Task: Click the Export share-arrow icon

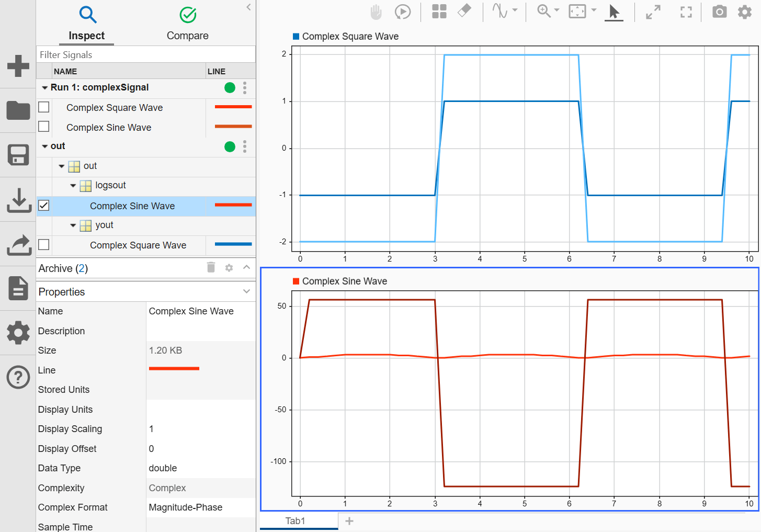Action: [x=18, y=245]
